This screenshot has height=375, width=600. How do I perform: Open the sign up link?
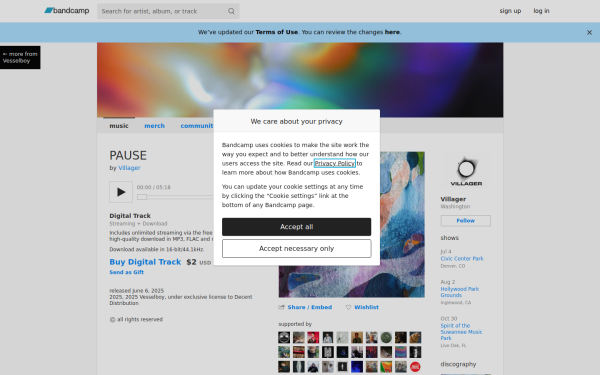[510, 11]
